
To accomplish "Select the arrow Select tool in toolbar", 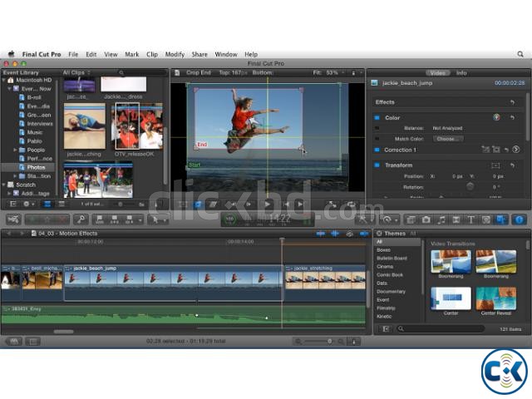I will point(155,219).
